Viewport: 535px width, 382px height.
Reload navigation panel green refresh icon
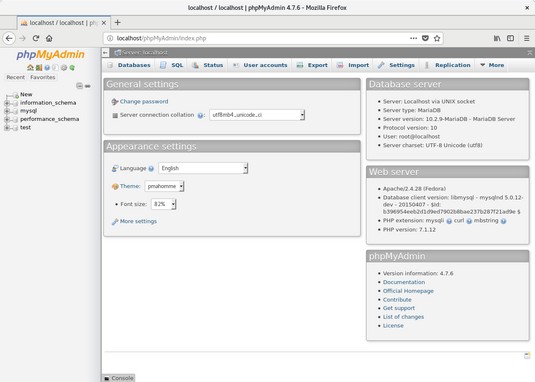point(72,68)
